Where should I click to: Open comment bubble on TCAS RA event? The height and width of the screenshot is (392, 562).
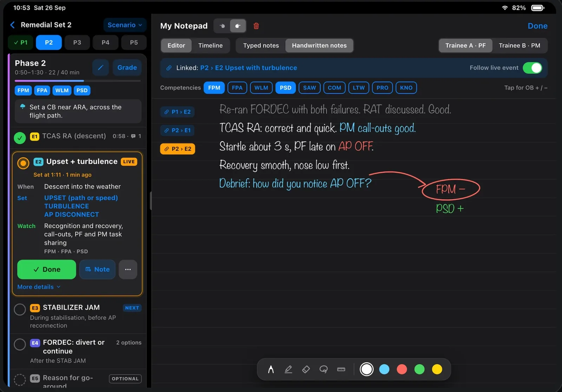[x=133, y=136]
